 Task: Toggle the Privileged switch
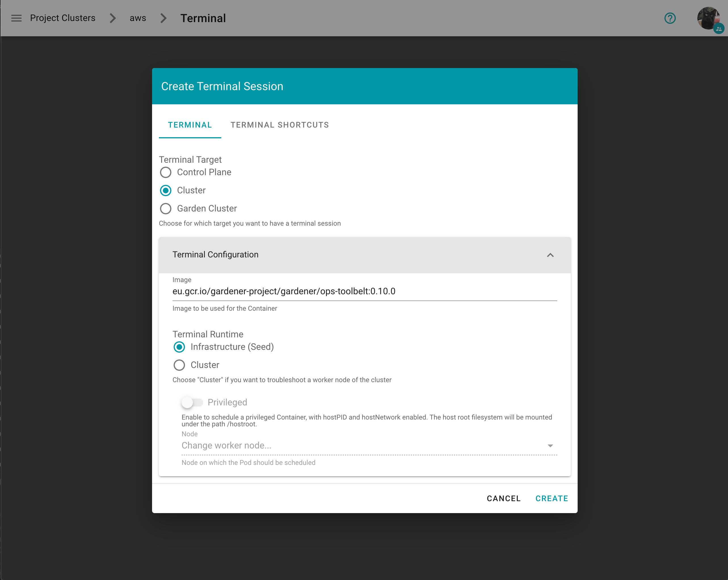pyautogui.click(x=192, y=402)
